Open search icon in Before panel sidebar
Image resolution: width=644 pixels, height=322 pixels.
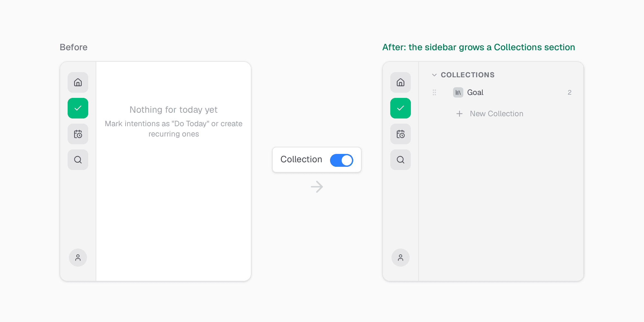(x=78, y=160)
